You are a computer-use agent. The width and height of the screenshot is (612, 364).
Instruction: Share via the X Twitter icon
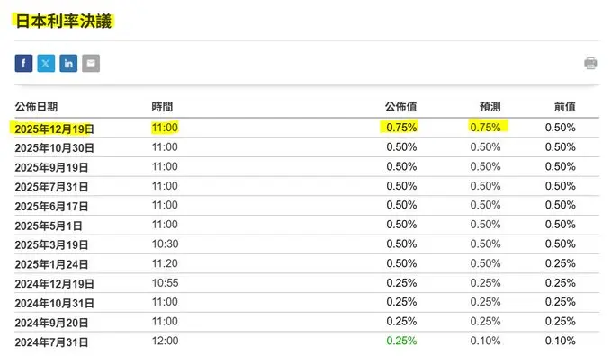coord(46,63)
